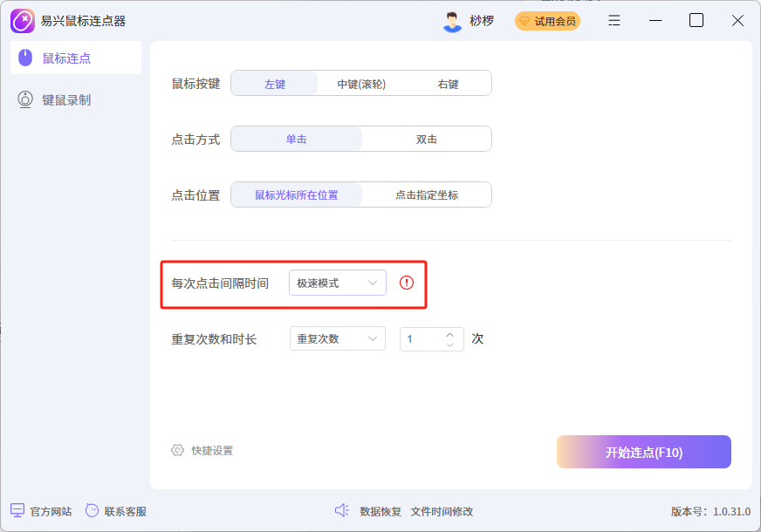Screen dimensions: 761x532
Task: Click the support face icon beside 联系客服
Action: click(x=92, y=510)
